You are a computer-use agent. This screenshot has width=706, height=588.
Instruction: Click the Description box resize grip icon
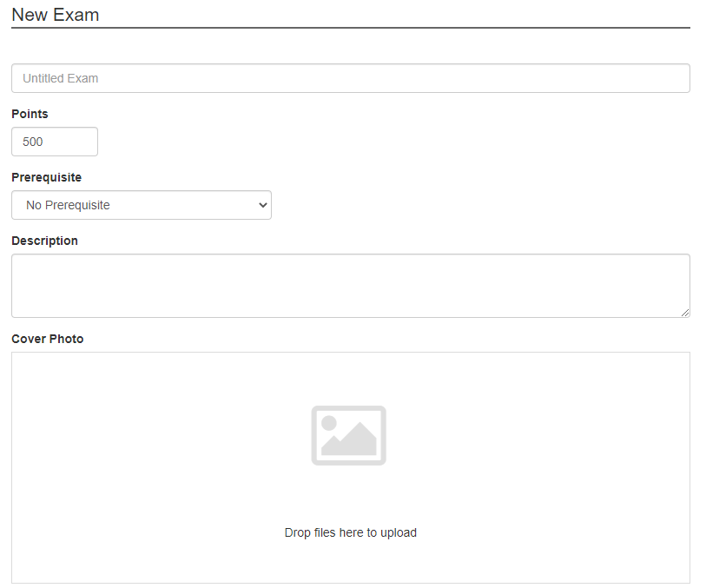coord(685,313)
